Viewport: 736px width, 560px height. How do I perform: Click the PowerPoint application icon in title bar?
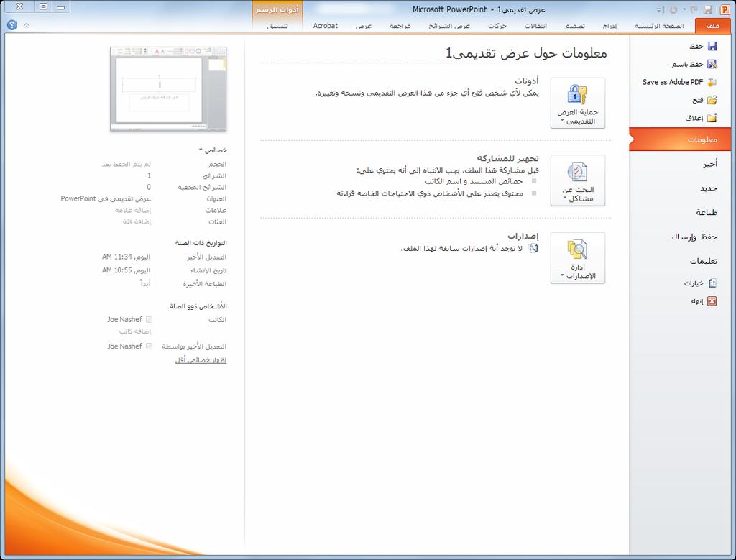pyautogui.click(x=724, y=9)
